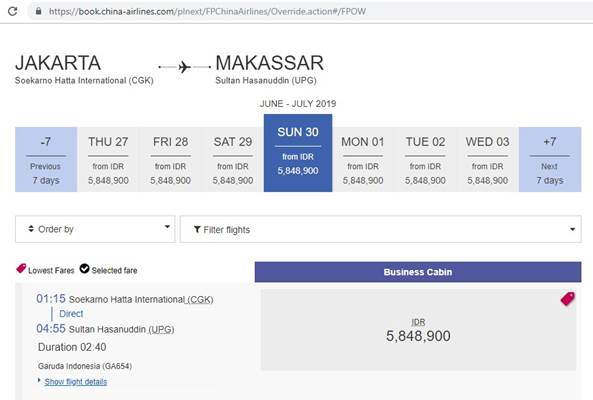Expand the Filter flights dropdown arrow
The width and height of the screenshot is (593, 400).
[x=572, y=229]
